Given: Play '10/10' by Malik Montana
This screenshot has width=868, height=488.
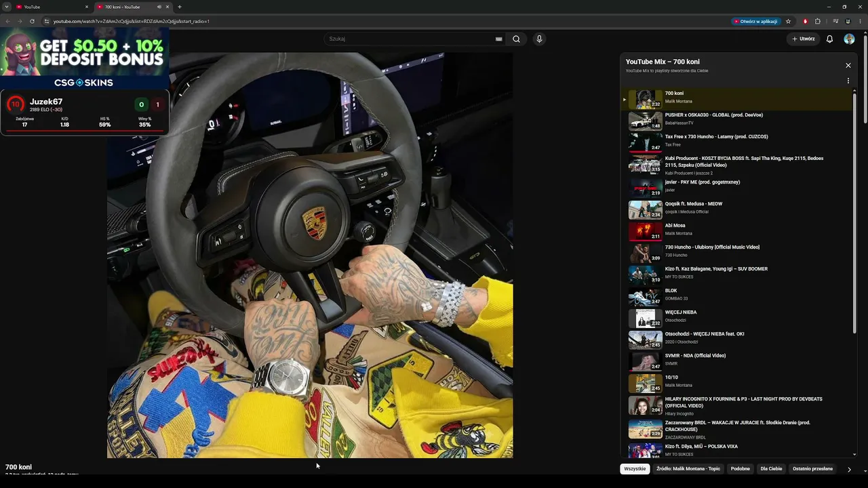Looking at the screenshot, I should [736, 383].
